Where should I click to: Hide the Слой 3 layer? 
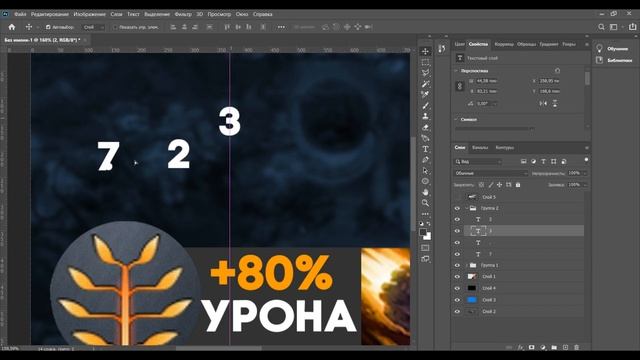(457, 300)
